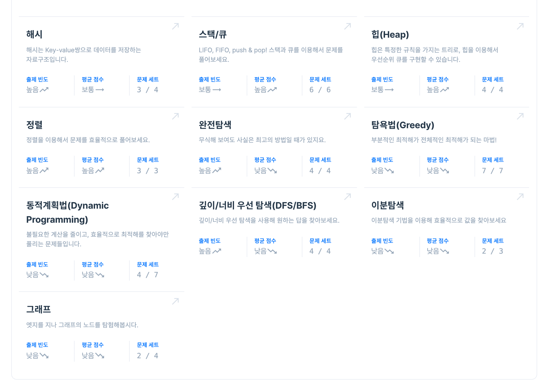
Task: Click 출제 빈도 label in 정렬 card
Action: pyautogui.click(x=37, y=160)
